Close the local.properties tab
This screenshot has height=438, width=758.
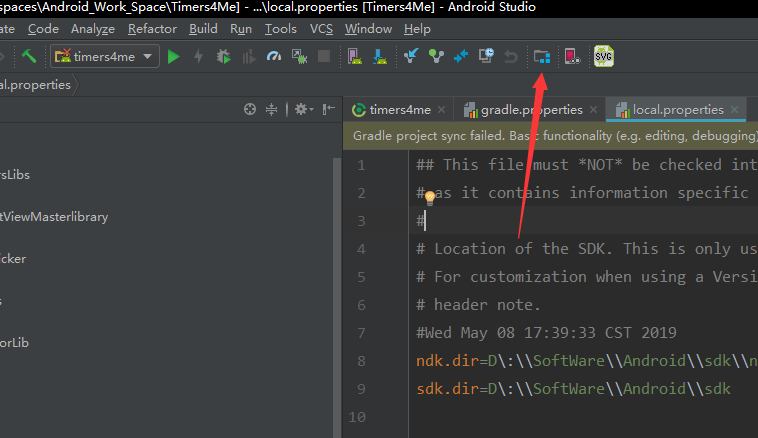735,110
